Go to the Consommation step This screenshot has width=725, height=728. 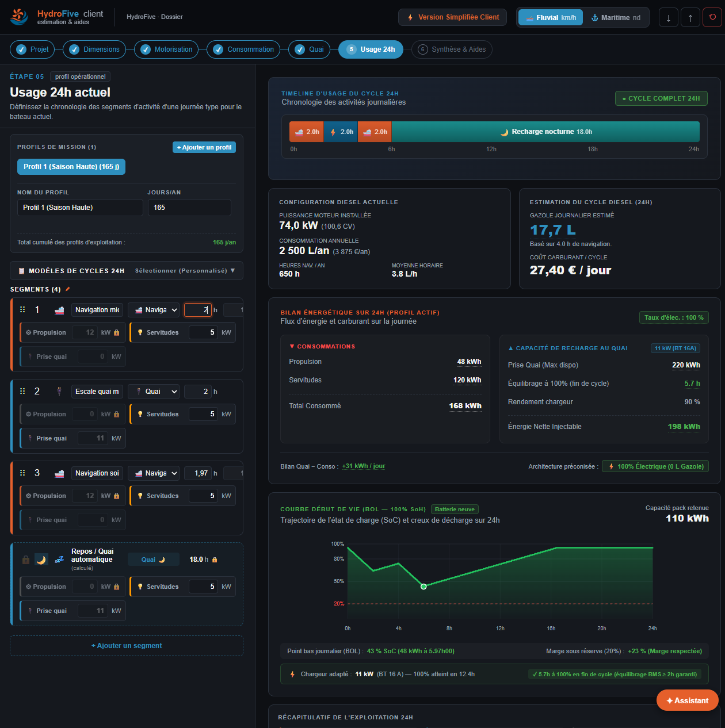coord(243,49)
